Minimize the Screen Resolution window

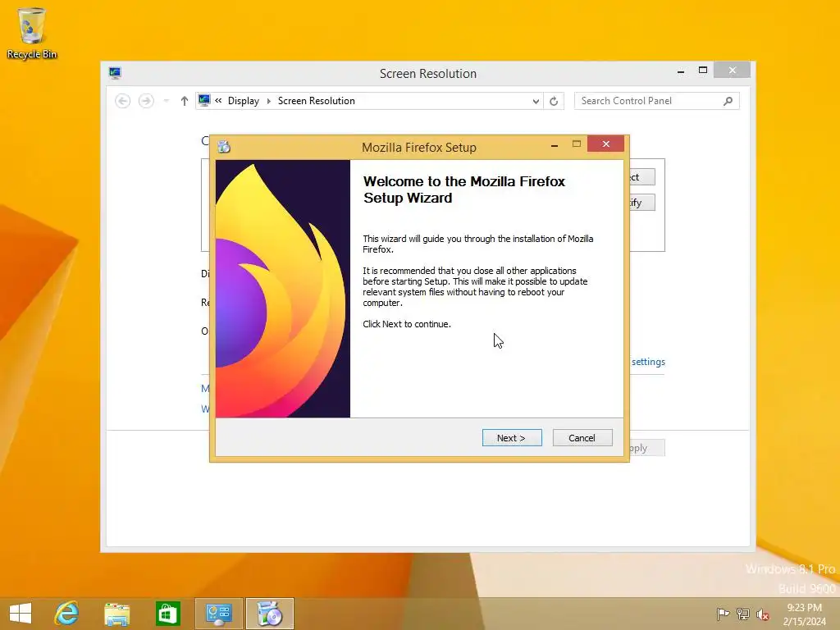tap(681, 71)
